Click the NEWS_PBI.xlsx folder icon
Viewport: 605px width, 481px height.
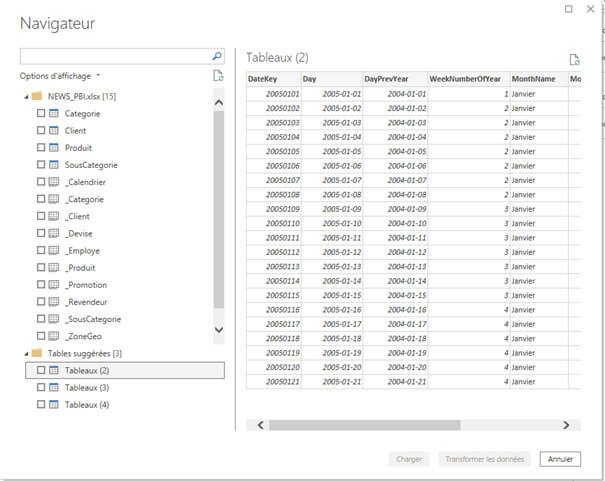coord(37,96)
